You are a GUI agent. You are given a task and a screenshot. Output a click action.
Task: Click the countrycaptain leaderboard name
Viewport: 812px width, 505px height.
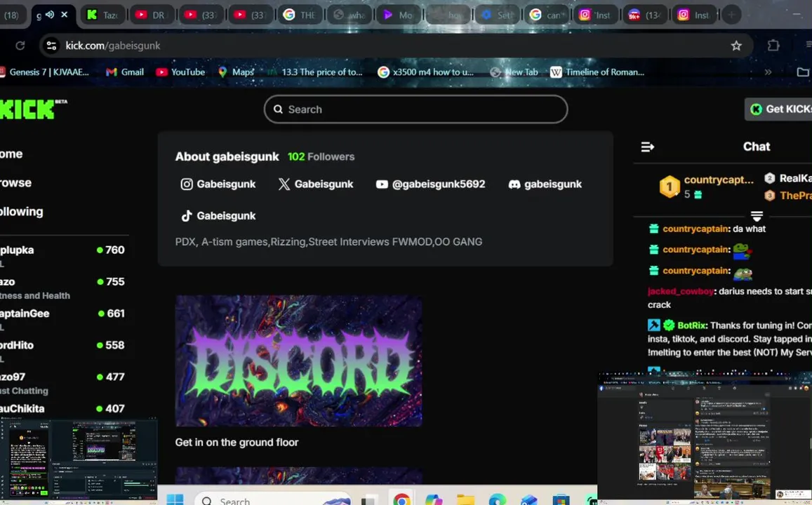pos(718,180)
